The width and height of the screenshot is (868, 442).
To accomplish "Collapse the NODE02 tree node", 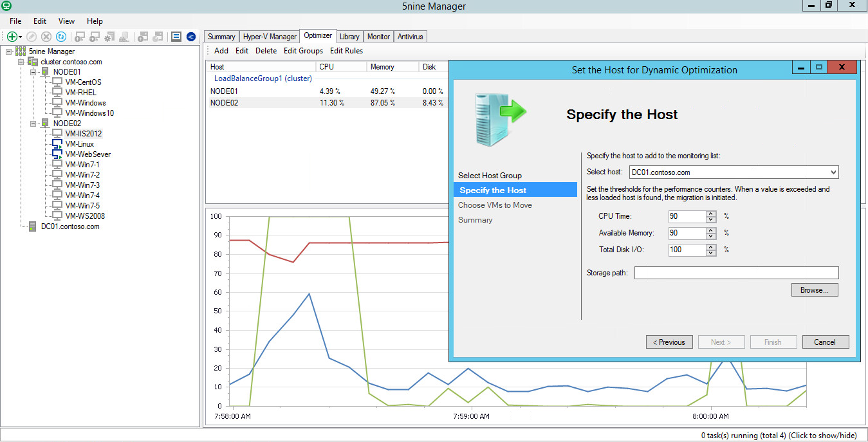I will [x=33, y=124].
